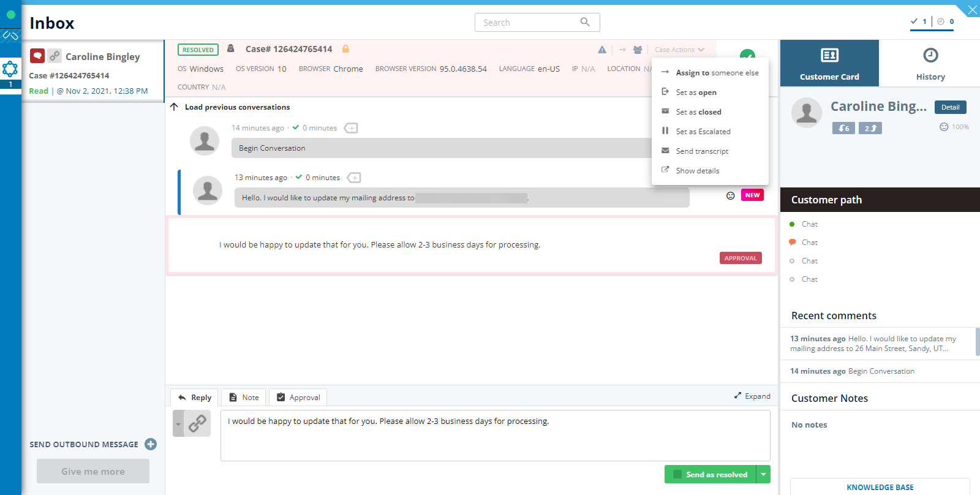Click the resolved checkmark counter in header
Image resolution: width=980 pixels, height=495 pixels.
tap(919, 21)
